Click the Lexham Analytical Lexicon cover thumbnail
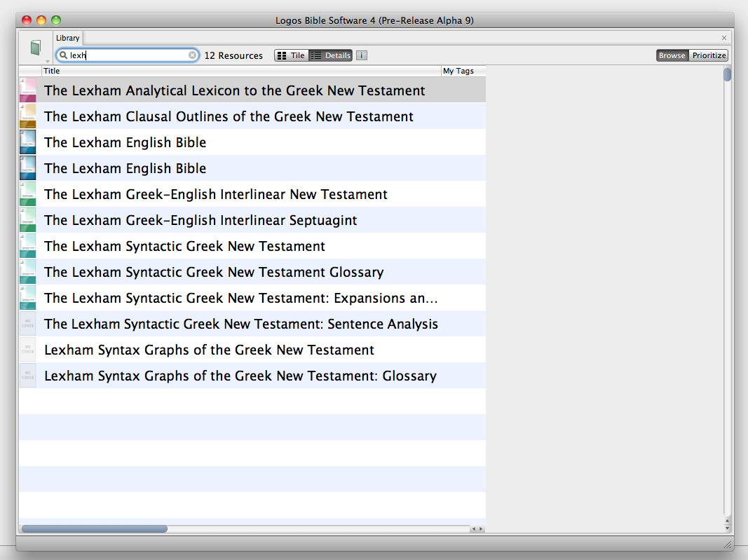The width and height of the screenshot is (748, 560). 28,90
